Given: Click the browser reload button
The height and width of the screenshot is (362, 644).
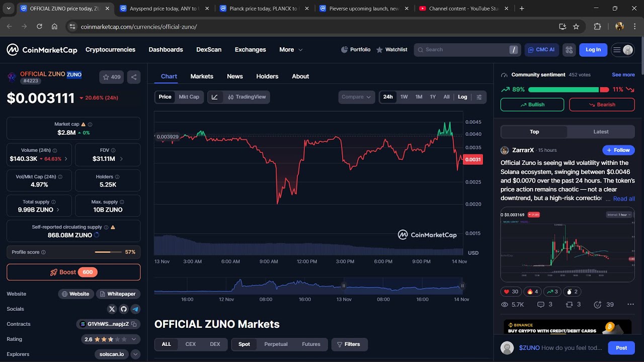Looking at the screenshot, I should click(39, 27).
